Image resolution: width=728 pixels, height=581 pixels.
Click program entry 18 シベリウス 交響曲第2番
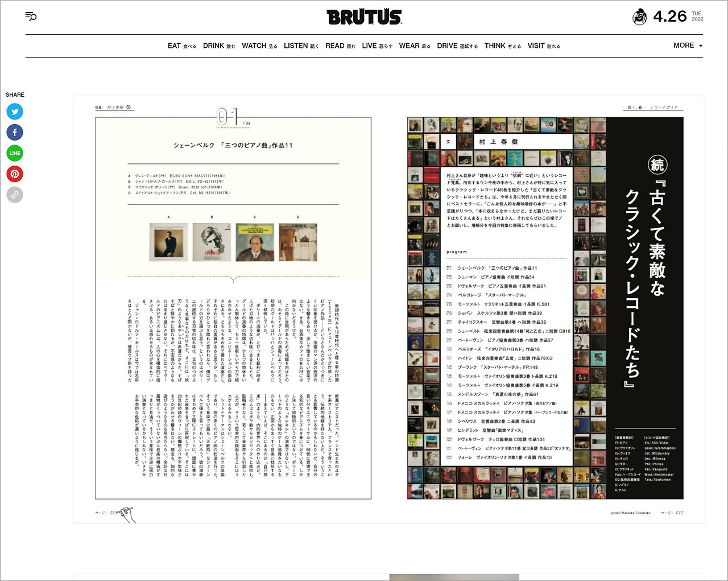pos(490,422)
